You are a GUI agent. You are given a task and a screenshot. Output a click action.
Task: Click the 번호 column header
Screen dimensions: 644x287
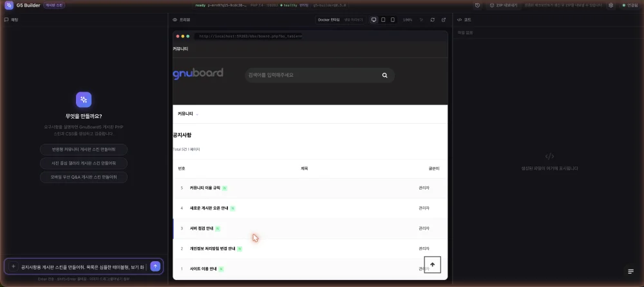pyautogui.click(x=182, y=168)
